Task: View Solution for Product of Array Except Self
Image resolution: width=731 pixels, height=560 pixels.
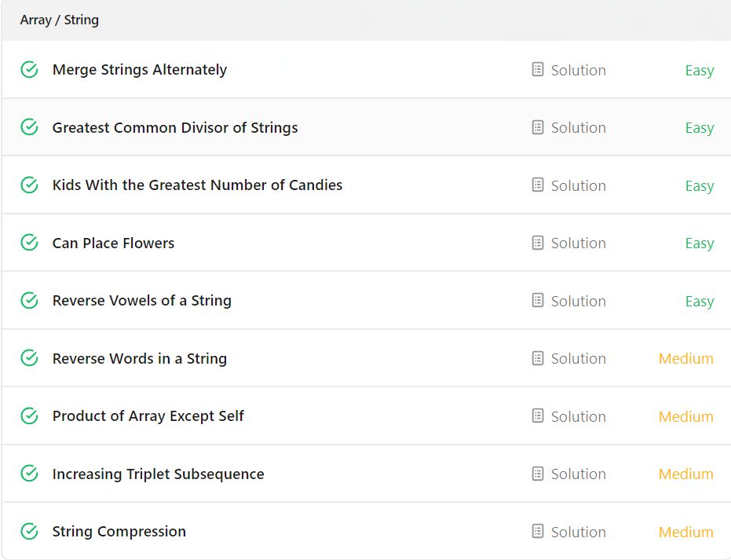Action: 578,416
